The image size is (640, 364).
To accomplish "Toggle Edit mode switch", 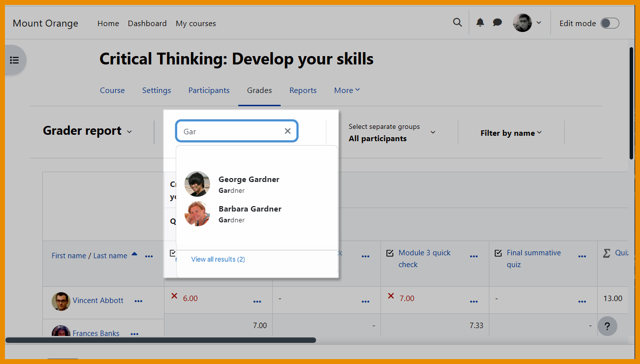I will point(609,23).
